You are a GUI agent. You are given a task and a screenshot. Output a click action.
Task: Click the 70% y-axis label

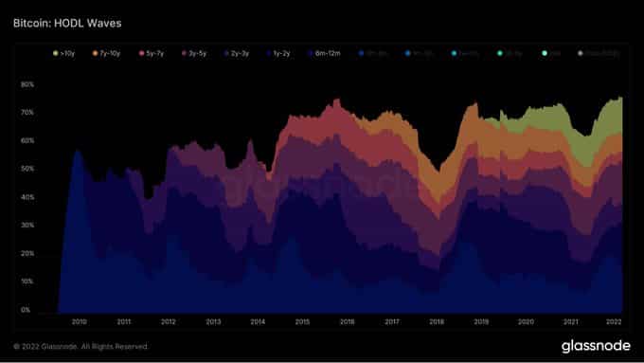[x=27, y=113]
